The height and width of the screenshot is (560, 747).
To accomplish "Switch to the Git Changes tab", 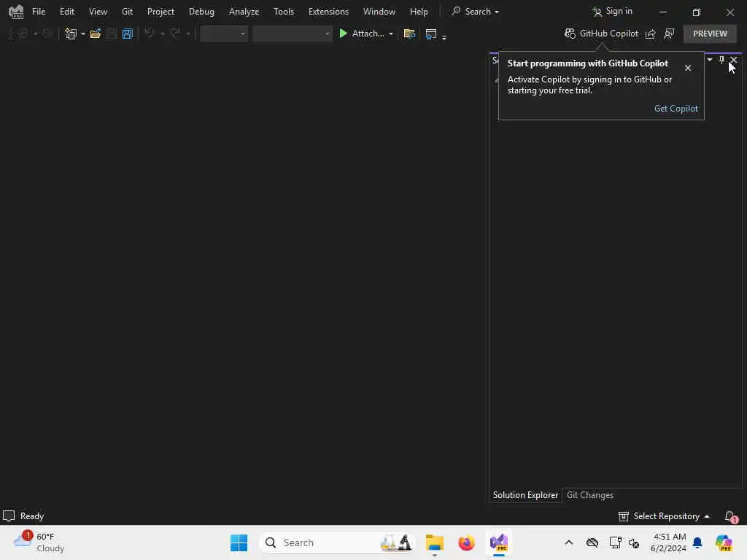I will (589, 495).
